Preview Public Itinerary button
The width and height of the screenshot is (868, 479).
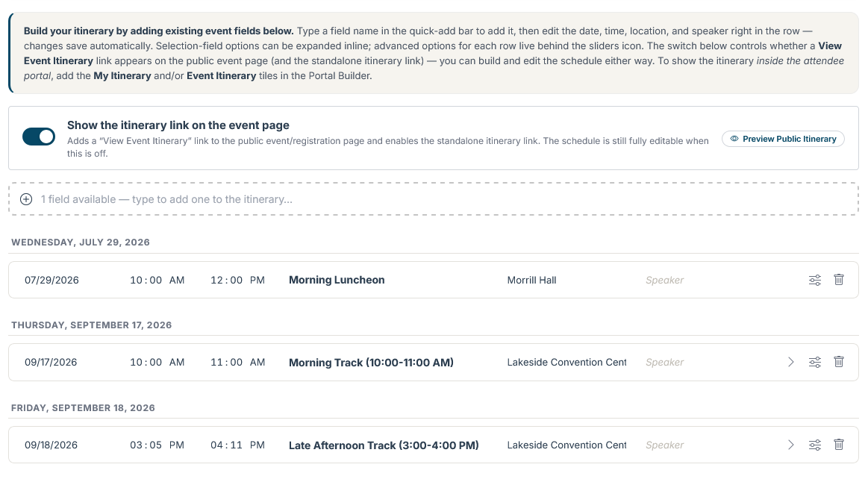(783, 139)
